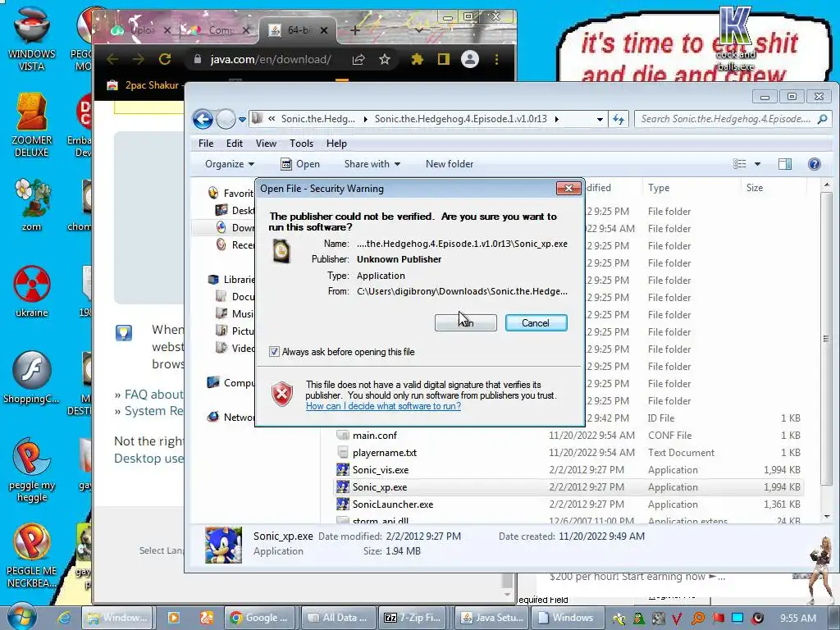
Task: Open the Chrome extensions puzzle icon
Action: pos(417,59)
